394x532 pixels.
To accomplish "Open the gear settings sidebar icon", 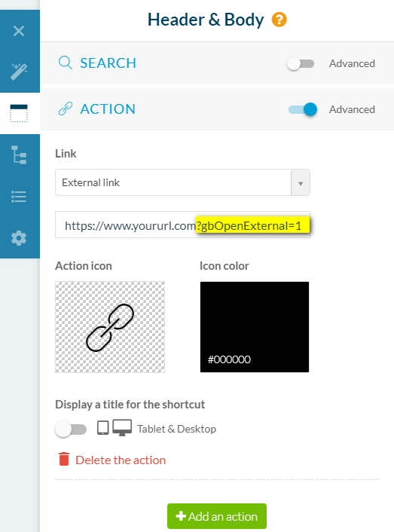I will (19, 238).
